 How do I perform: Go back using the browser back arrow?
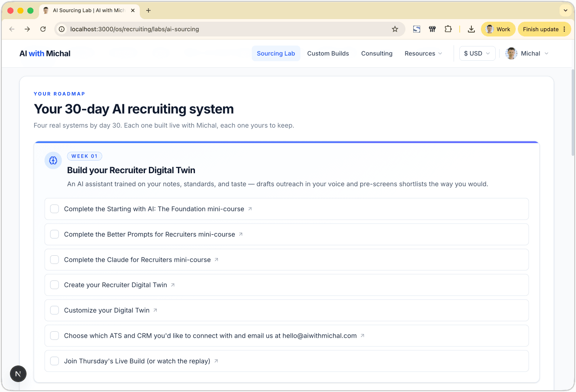point(12,29)
